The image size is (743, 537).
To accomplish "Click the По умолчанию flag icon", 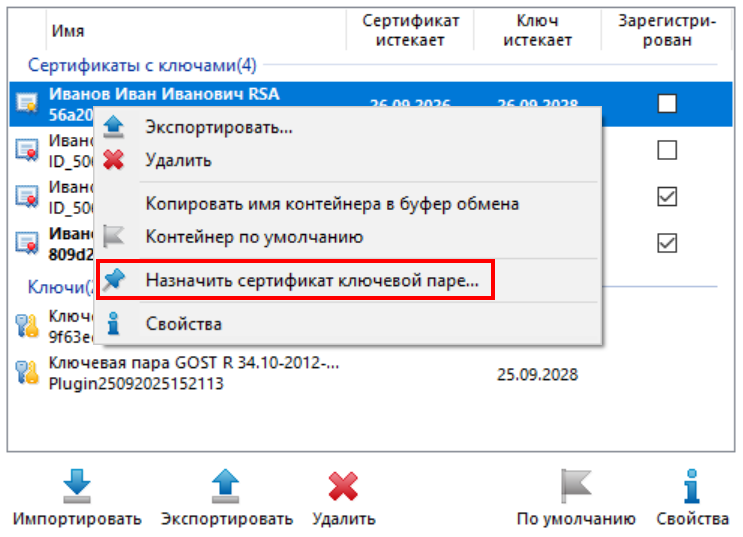I will 576,487.
